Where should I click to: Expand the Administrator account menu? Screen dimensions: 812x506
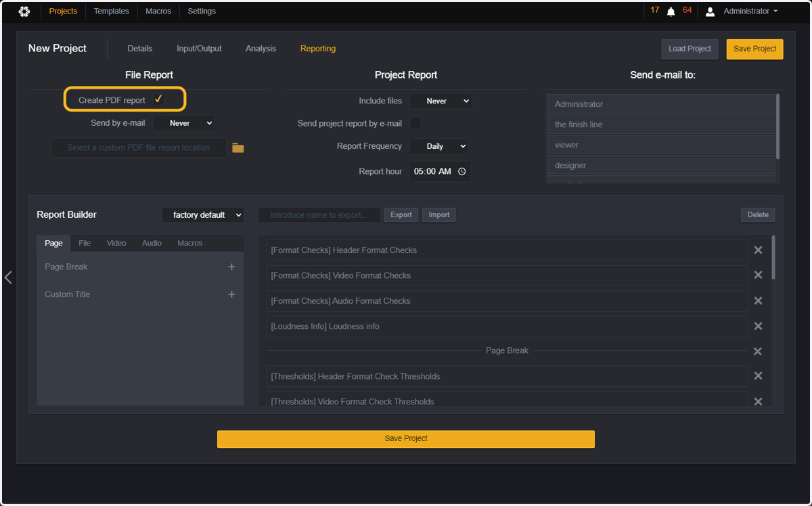750,11
